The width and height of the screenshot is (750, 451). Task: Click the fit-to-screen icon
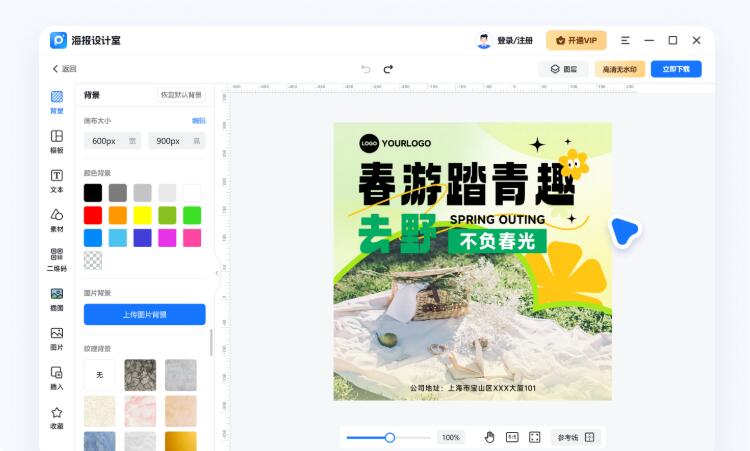pos(534,437)
